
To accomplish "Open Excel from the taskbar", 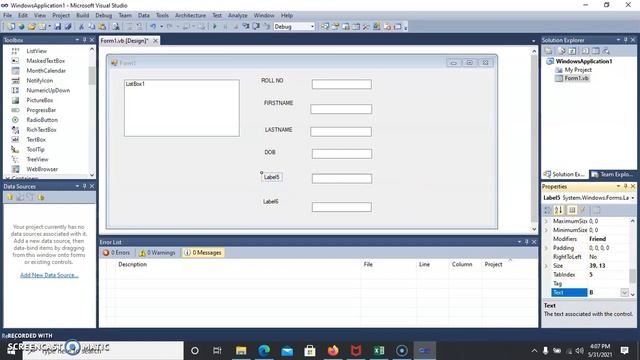I will point(379,350).
